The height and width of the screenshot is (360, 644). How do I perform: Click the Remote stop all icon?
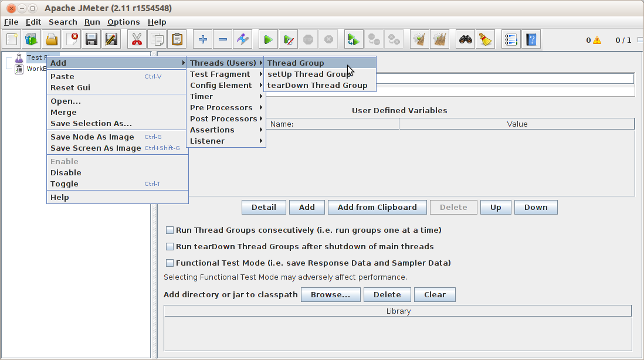(x=374, y=39)
